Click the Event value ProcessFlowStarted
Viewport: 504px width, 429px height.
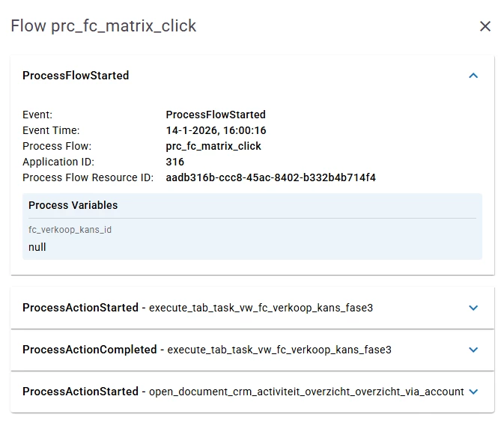point(216,115)
